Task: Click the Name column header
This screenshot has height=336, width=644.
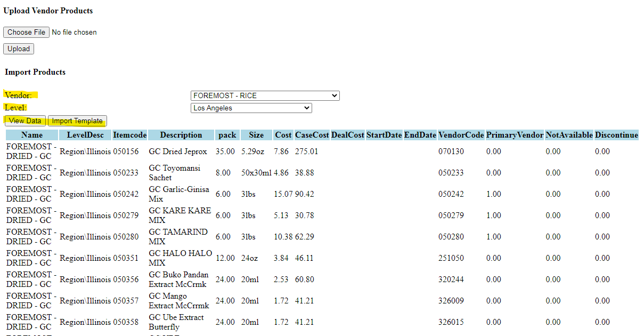Action: tap(32, 135)
